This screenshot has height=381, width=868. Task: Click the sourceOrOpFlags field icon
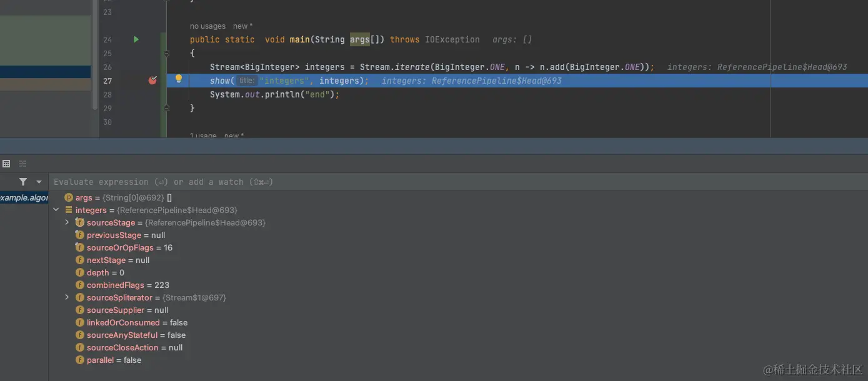80,247
